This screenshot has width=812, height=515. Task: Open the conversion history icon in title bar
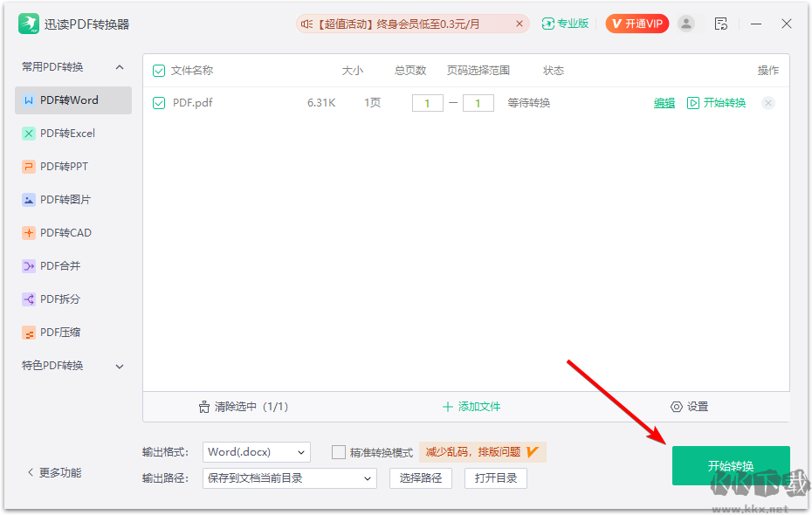click(721, 24)
